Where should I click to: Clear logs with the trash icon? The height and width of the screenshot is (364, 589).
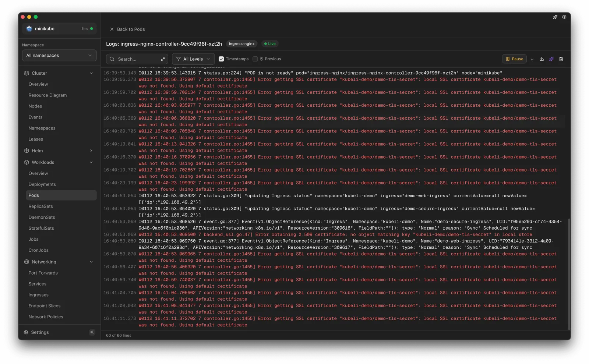coord(561,59)
